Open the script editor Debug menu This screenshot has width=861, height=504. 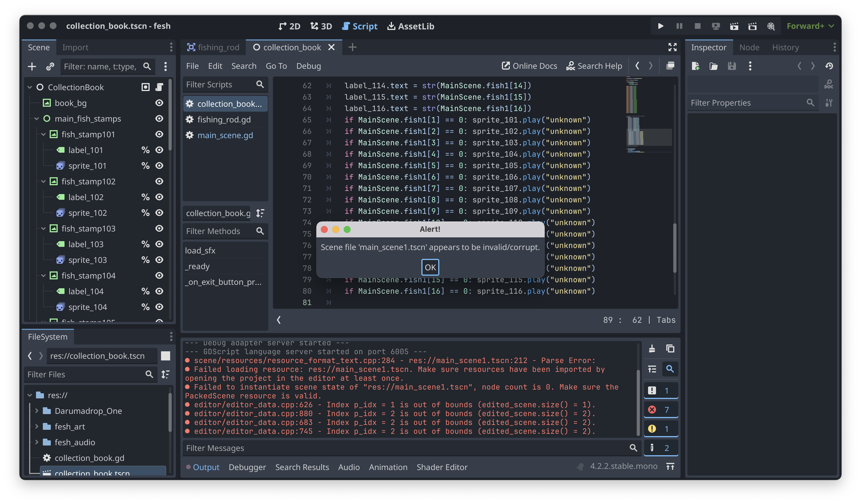pos(309,66)
